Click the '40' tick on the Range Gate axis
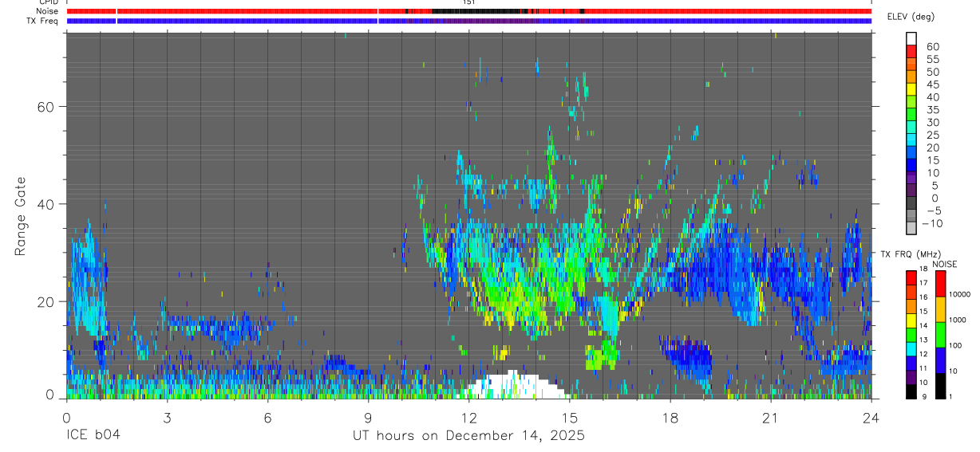Image resolution: width=980 pixels, height=452 pixels. [x=47, y=204]
